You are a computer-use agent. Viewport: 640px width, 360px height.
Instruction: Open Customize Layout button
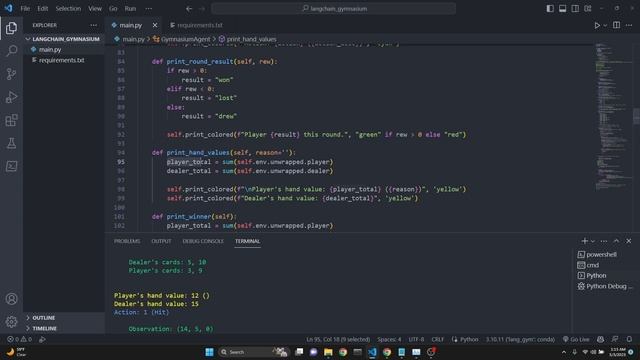coord(588,9)
